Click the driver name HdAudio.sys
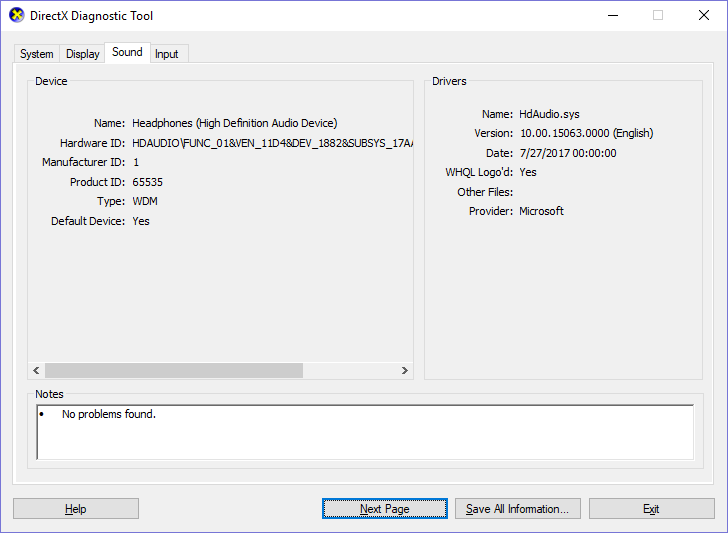Image resolution: width=728 pixels, height=533 pixels. (549, 114)
